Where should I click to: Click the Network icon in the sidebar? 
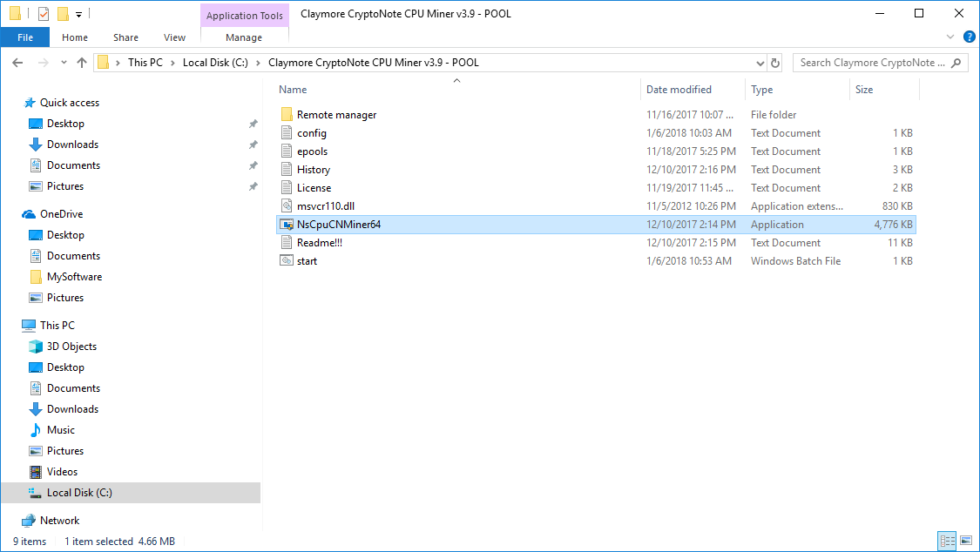pos(29,521)
